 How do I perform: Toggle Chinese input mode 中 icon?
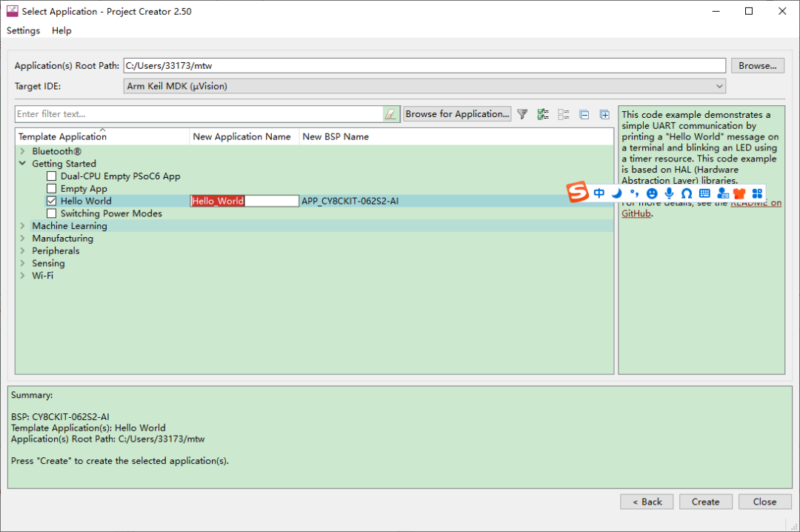click(599, 193)
